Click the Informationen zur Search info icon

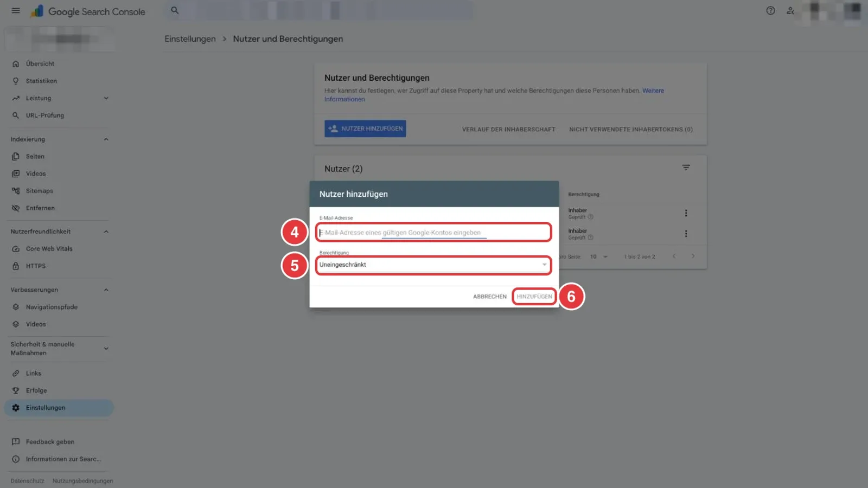click(16, 459)
